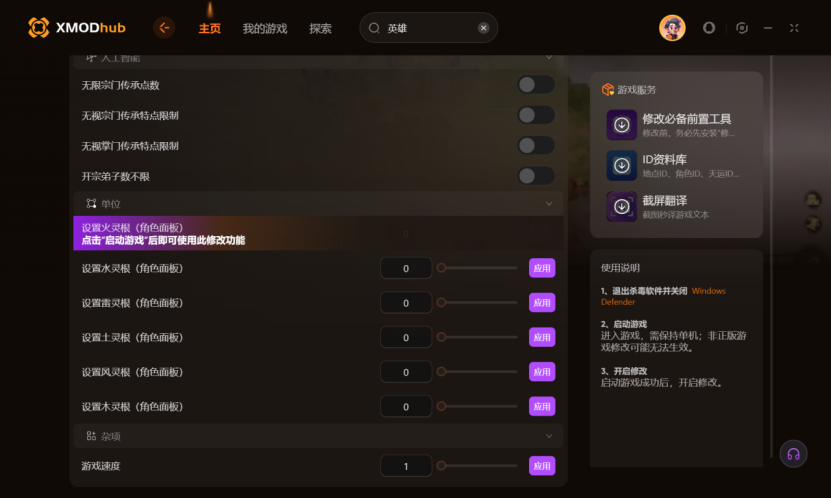Apply 设置水灵根 value with 应用 button

pyautogui.click(x=542, y=268)
